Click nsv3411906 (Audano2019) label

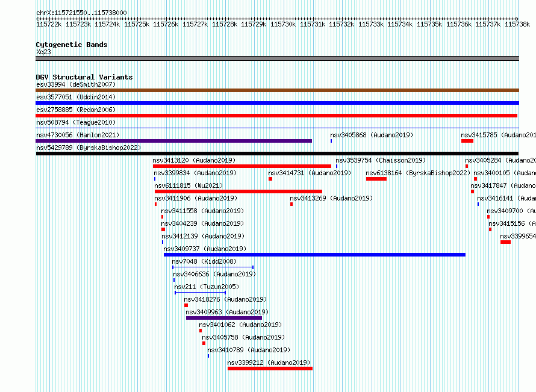196,198
